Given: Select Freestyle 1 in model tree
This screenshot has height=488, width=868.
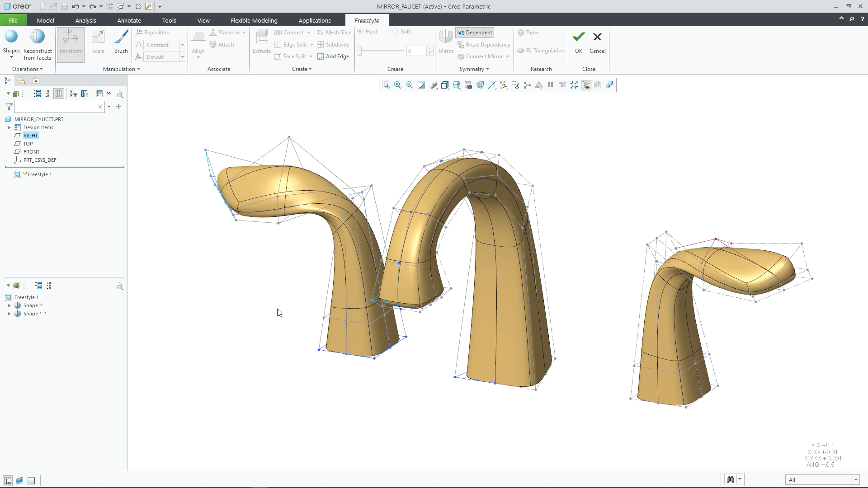Looking at the screenshot, I should (39, 174).
